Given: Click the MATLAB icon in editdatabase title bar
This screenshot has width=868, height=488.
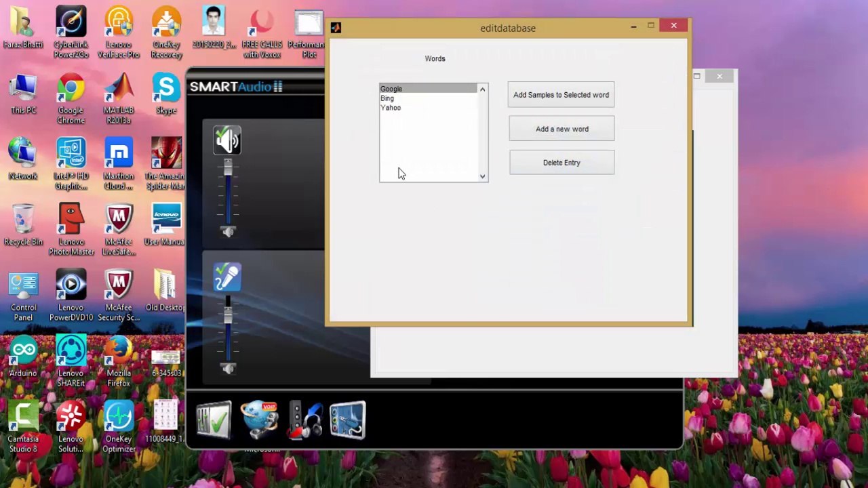Looking at the screenshot, I should (x=336, y=28).
